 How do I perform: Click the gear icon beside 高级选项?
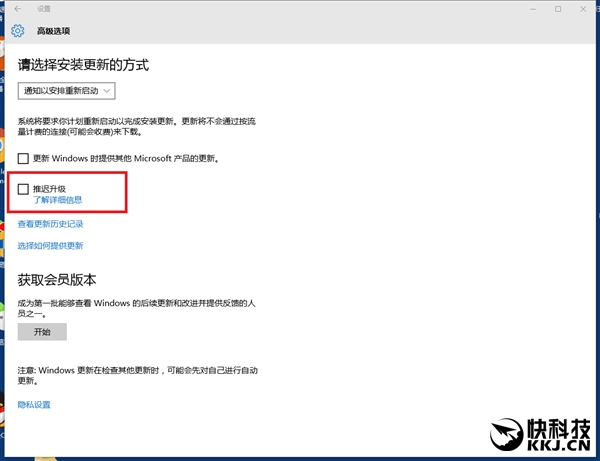point(17,30)
